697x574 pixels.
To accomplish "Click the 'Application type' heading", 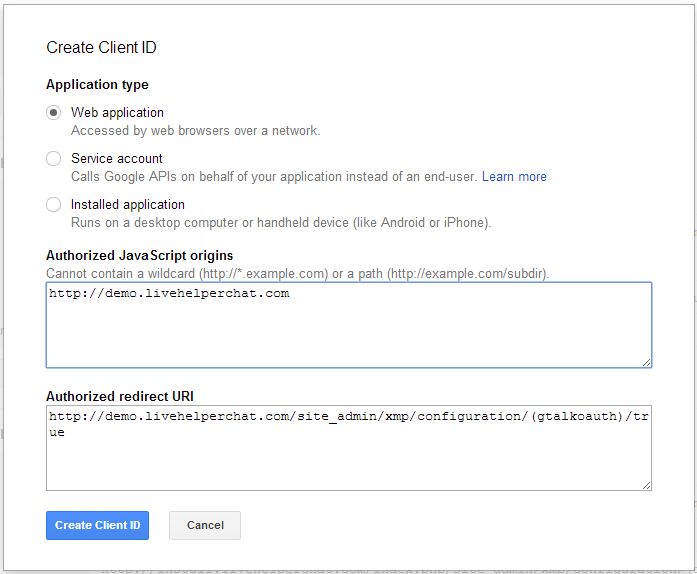I will pyautogui.click(x=97, y=84).
